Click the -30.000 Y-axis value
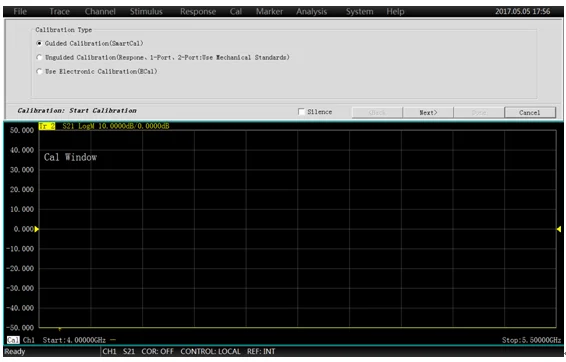The image size is (566, 362). [20, 288]
